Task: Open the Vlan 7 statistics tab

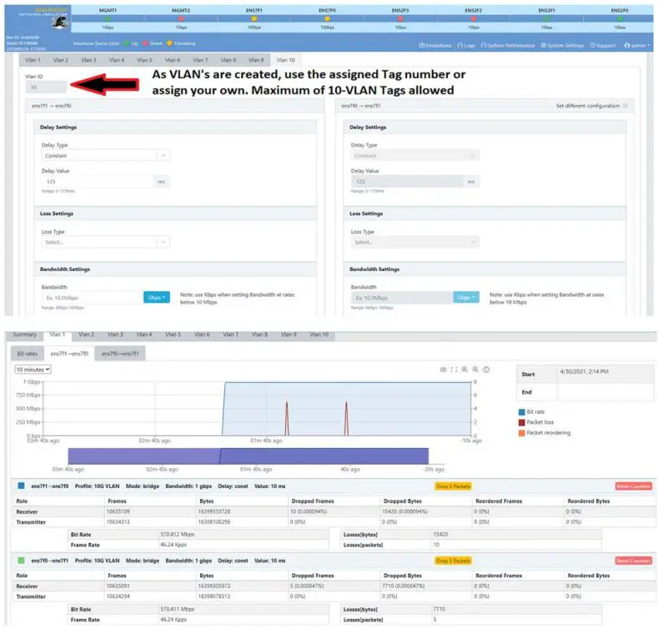Action: [230, 335]
